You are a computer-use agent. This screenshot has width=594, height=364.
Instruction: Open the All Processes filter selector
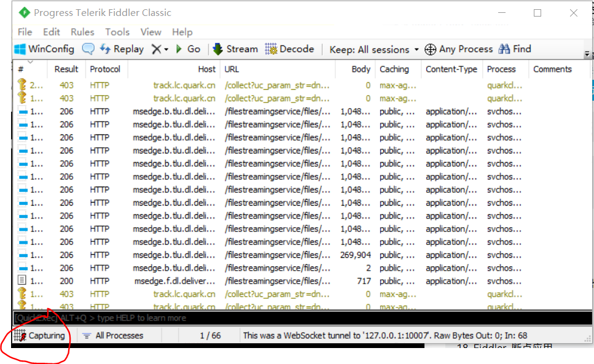[x=112, y=335]
